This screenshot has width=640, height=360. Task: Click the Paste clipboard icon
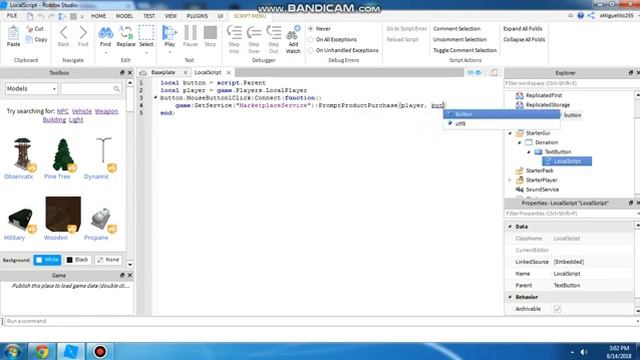tap(13, 33)
